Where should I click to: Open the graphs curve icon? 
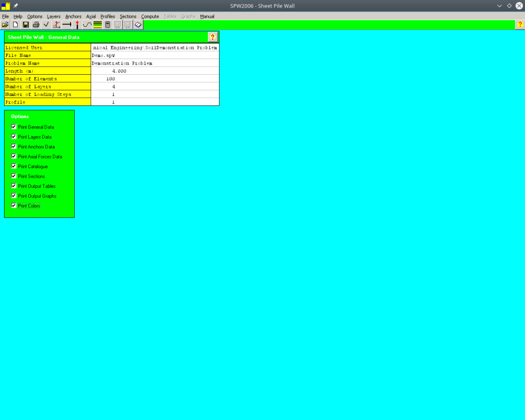click(x=87, y=24)
